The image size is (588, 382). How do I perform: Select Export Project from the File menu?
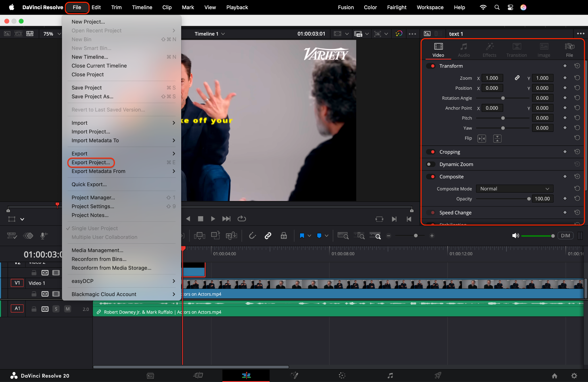coord(91,162)
